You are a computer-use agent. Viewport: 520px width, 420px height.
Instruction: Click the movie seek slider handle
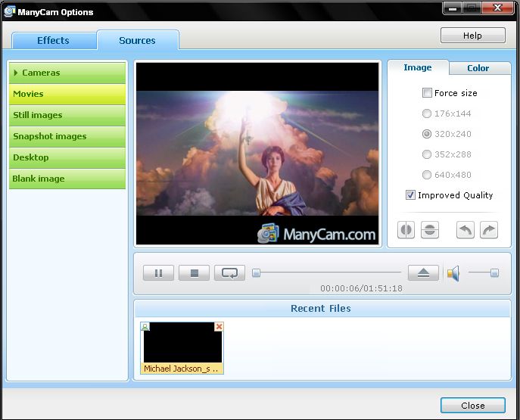pos(256,273)
